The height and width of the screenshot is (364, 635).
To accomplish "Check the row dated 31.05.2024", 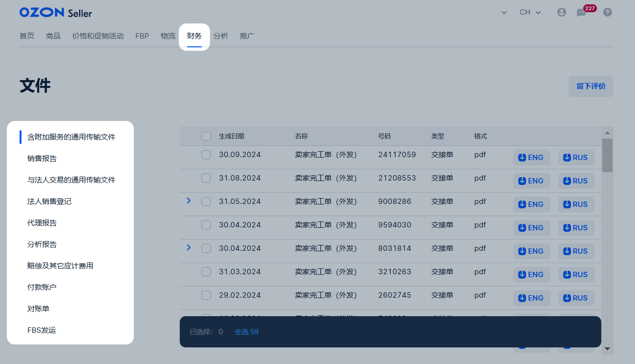I will click(206, 202).
